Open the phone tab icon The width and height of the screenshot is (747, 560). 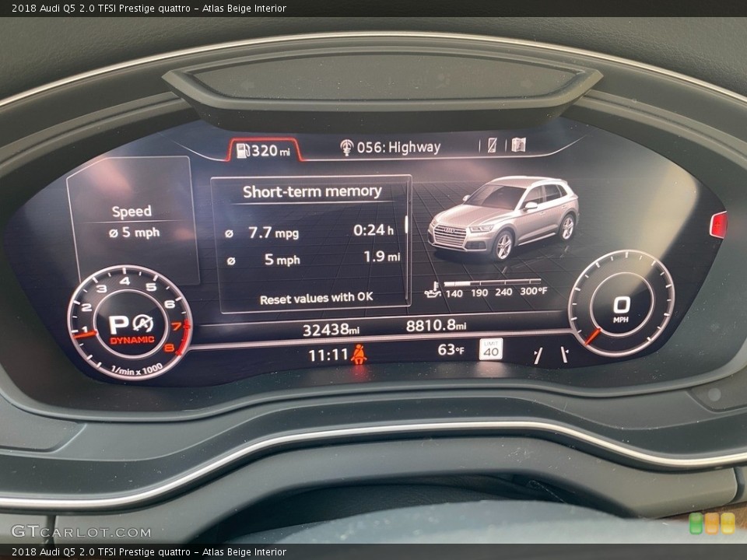pyautogui.click(x=492, y=145)
